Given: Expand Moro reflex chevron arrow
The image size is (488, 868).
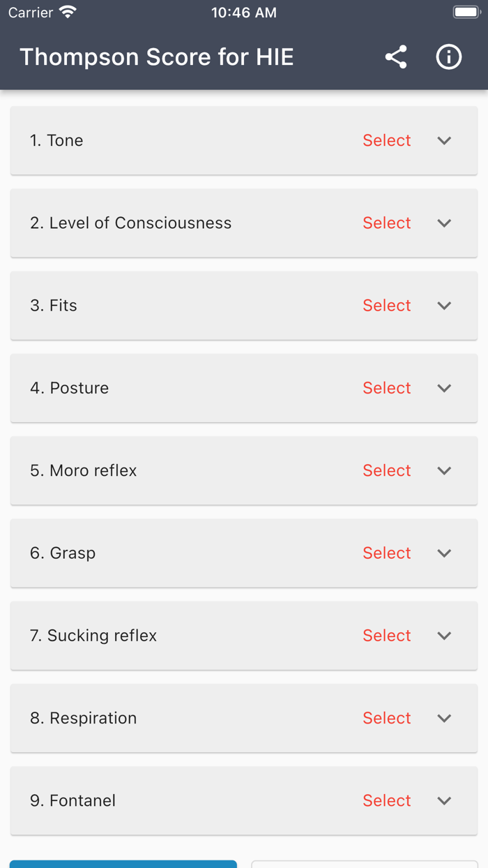Looking at the screenshot, I should point(444,470).
